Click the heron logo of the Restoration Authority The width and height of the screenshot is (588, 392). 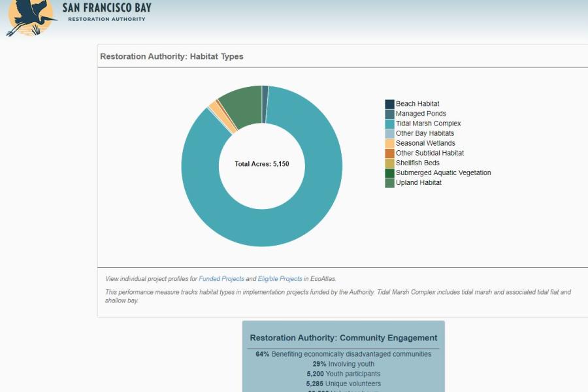coord(31,18)
